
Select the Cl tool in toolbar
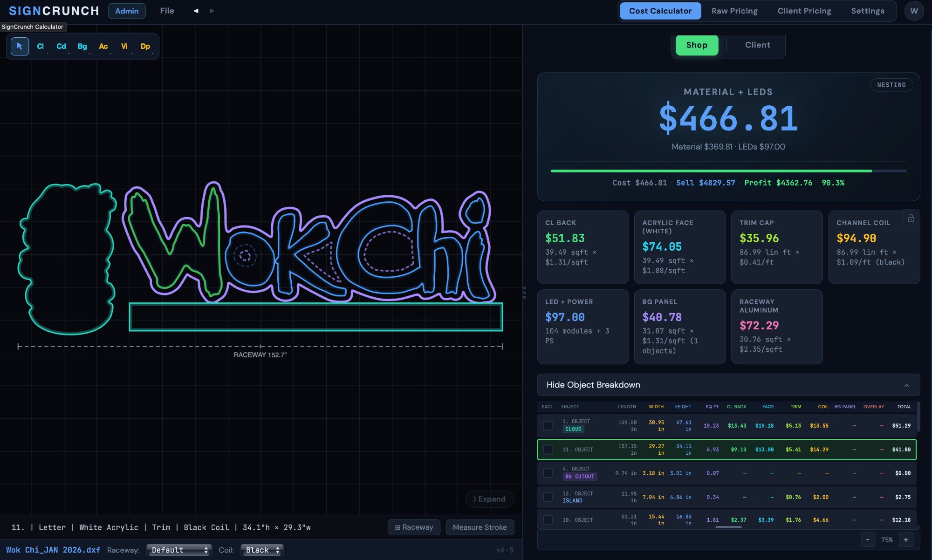pyautogui.click(x=41, y=46)
